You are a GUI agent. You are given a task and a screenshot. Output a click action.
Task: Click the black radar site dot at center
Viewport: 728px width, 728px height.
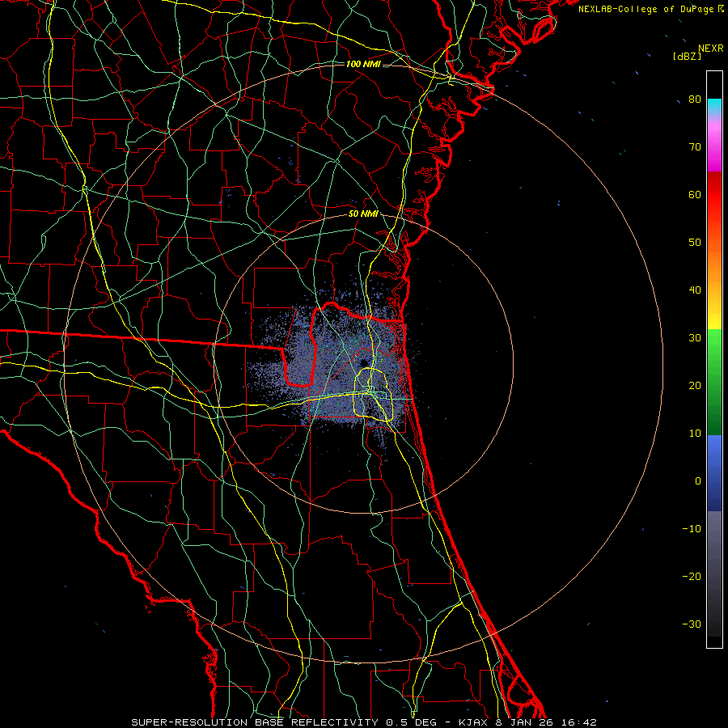click(363, 363)
